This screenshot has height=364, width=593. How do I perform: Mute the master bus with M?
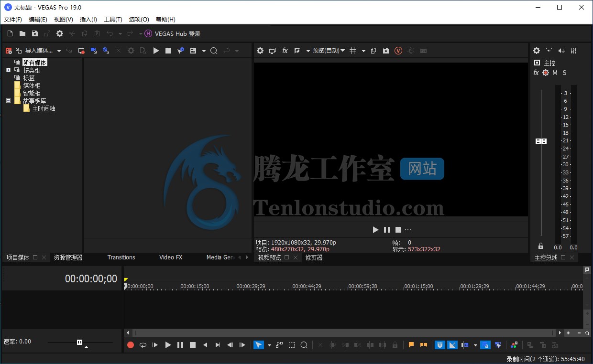555,73
